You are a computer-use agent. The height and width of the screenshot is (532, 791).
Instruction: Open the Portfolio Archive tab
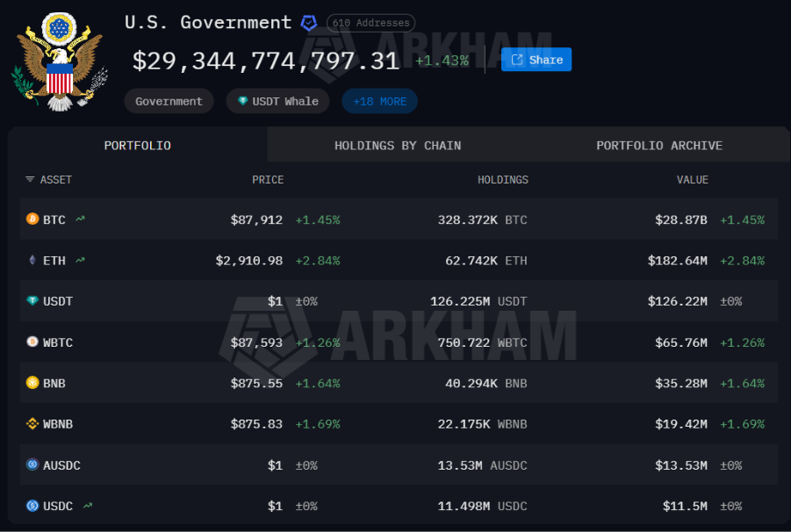(x=658, y=146)
